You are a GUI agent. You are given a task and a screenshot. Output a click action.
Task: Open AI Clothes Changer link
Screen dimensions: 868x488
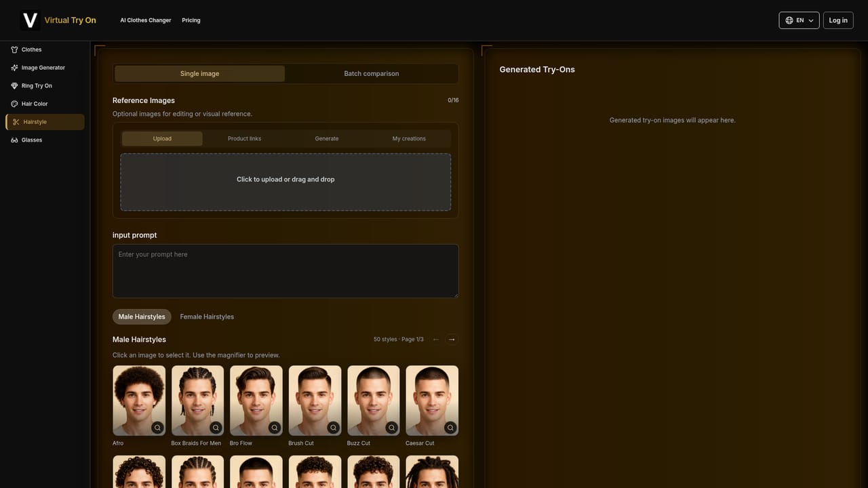click(x=146, y=20)
